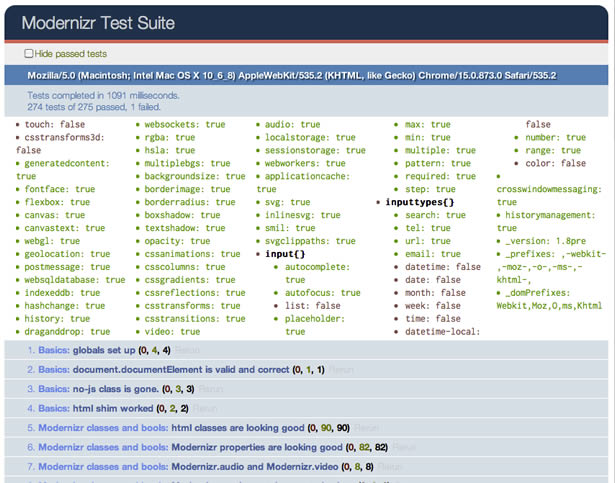Screen dimensions: 615x483
Task: Click the 'flexbox: true' entry
Action: pyautogui.click(x=57, y=202)
